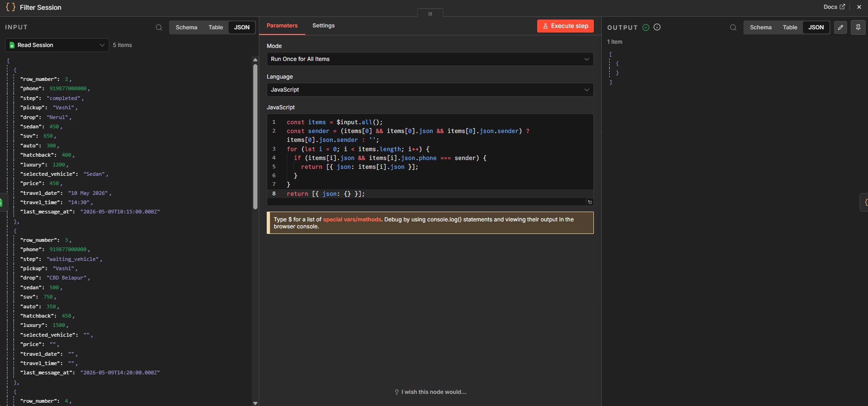The image size is (868, 406).
Task: Edit output with the pencil icon
Action: point(841,27)
